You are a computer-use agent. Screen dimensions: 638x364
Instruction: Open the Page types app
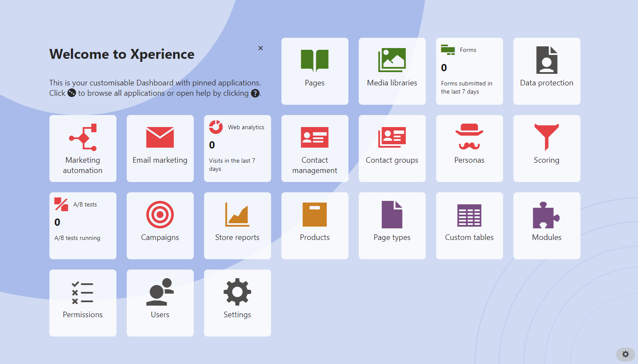[392, 225]
